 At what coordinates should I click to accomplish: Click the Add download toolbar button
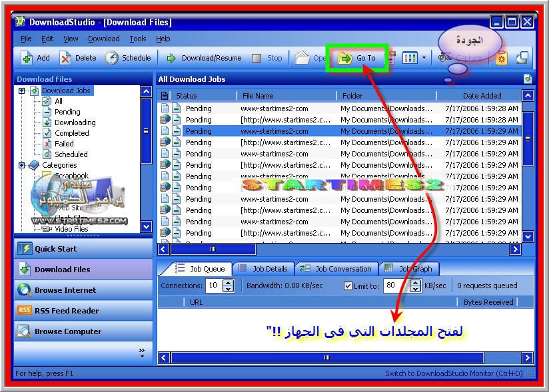pos(35,58)
